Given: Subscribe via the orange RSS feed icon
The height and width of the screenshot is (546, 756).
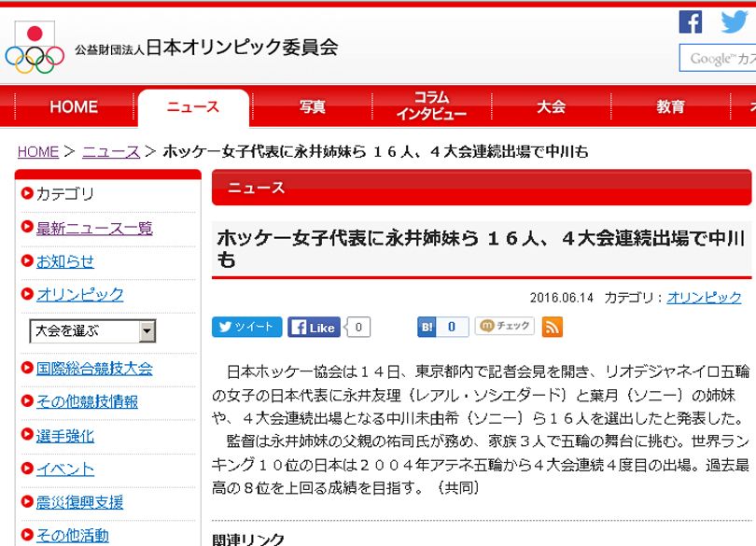Looking at the screenshot, I should pyautogui.click(x=553, y=327).
